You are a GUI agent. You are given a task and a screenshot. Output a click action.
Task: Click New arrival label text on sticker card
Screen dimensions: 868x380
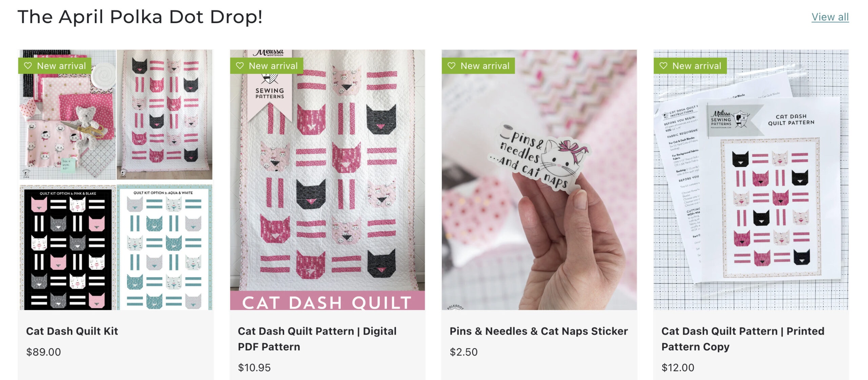point(485,66)
